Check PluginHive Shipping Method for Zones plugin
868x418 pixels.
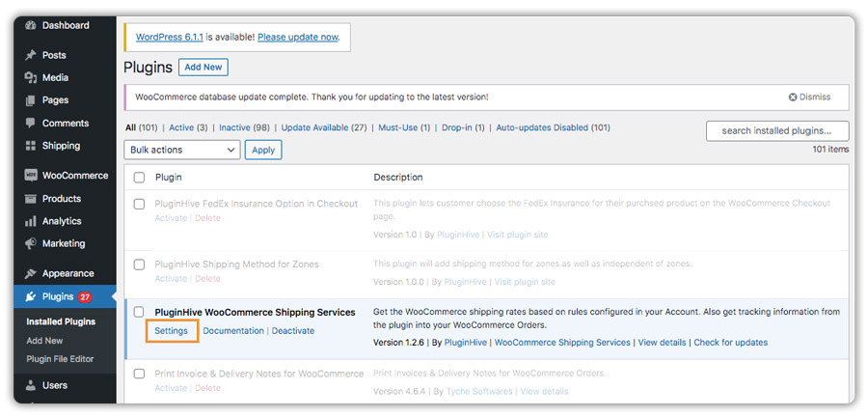click(x=140, y=265)
